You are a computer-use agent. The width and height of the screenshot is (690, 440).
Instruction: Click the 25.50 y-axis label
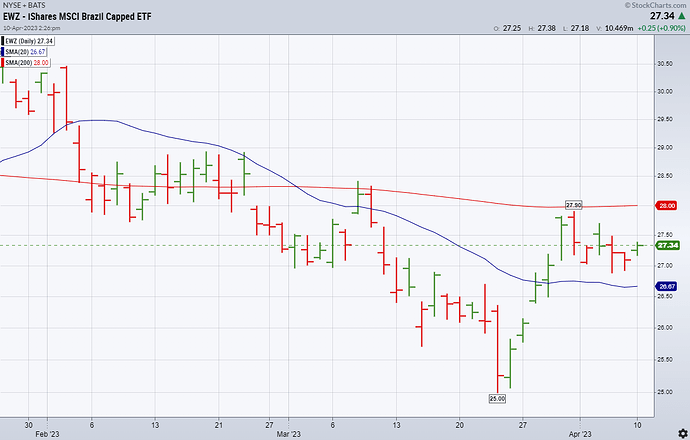(x=664, y=359)
